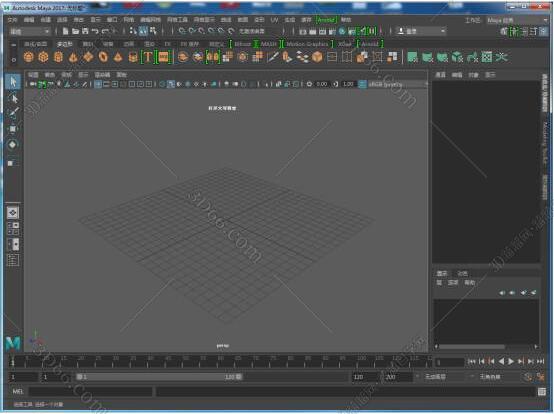
Task: Create a new scene file icon
Action: 66,31
